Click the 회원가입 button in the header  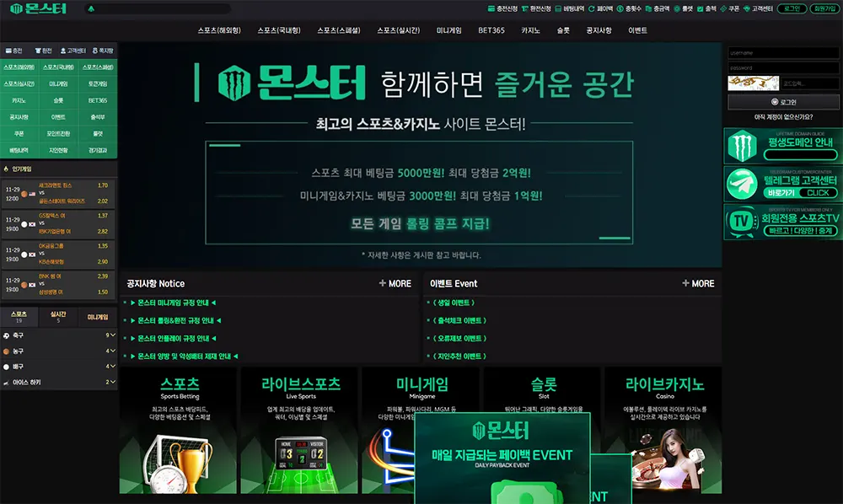[x=824, y=8]
